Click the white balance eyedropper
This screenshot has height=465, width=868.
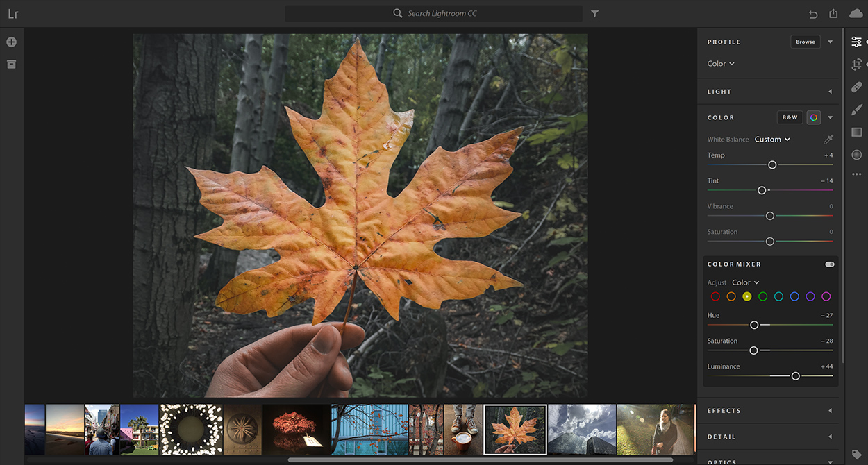pyautogui.click(x=828, y=139)
